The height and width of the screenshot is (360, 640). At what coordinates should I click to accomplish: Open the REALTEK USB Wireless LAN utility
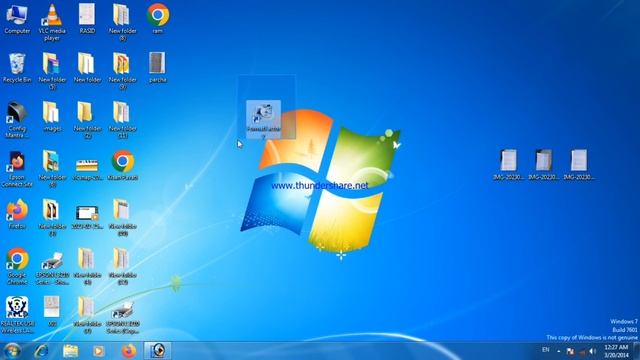17,315
